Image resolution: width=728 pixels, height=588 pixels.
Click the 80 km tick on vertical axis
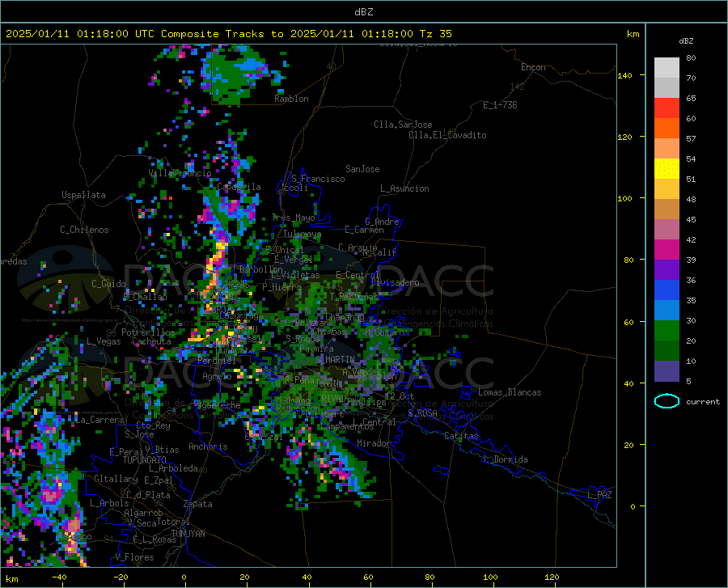tap(629, 260)
